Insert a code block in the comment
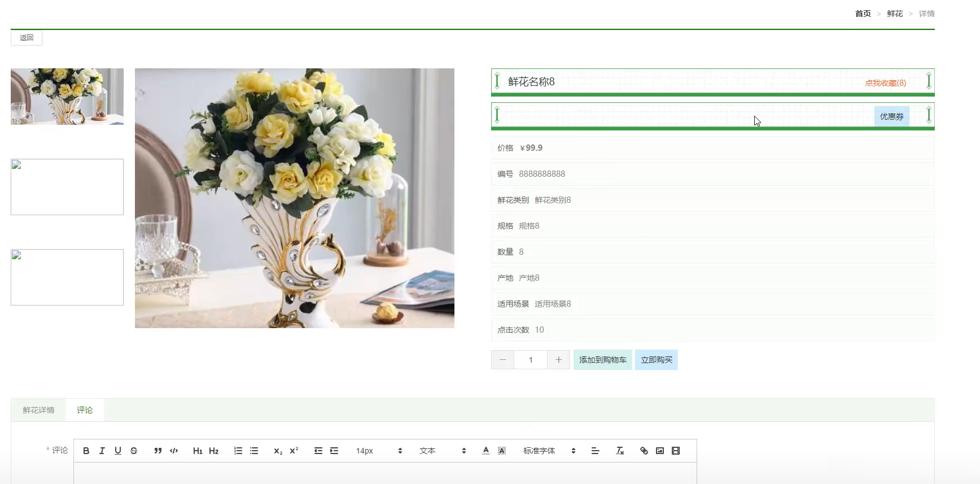980x484 pixels. tap(174, 451)
